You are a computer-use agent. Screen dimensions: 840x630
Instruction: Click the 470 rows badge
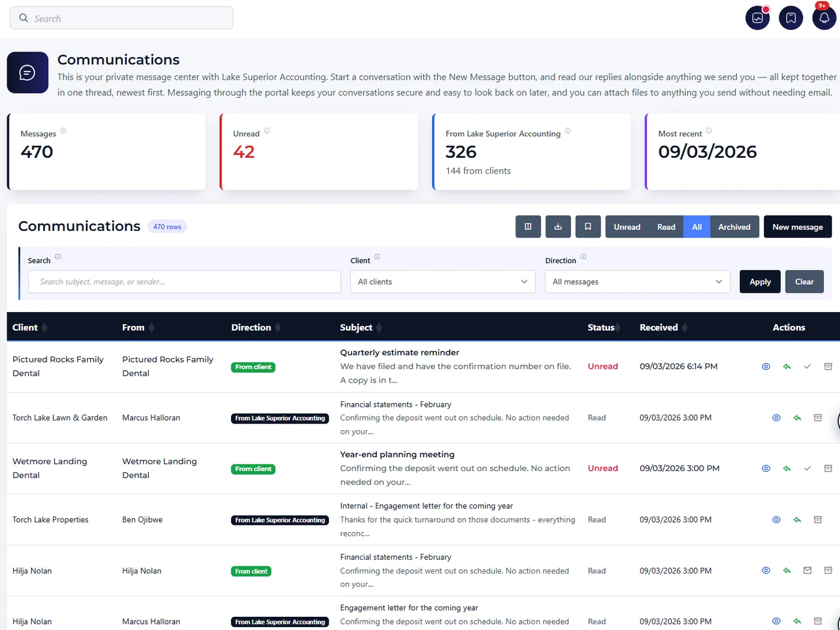[x=167, y=227]
